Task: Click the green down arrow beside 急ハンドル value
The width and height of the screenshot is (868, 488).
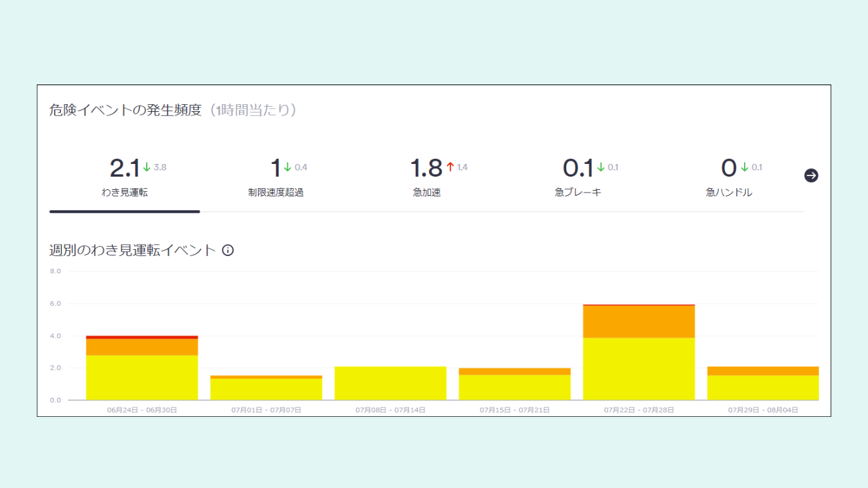Action: pyautogui.click(x=744, y=167)
